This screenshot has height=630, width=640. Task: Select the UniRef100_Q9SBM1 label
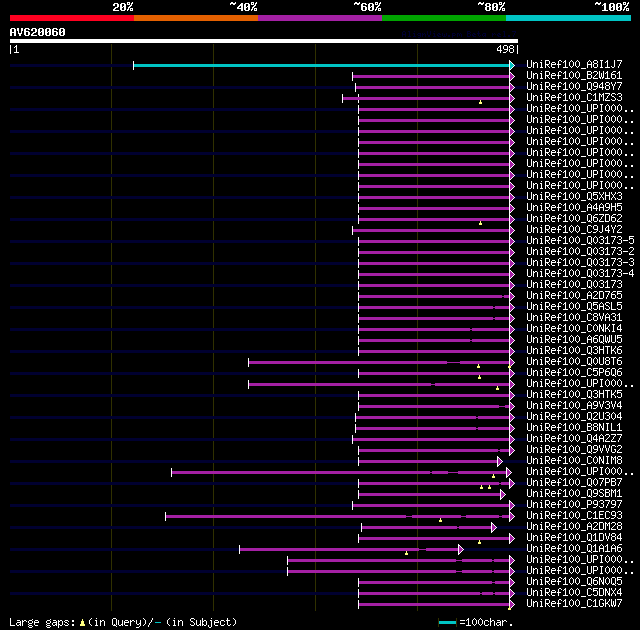[x=574, y=494]
